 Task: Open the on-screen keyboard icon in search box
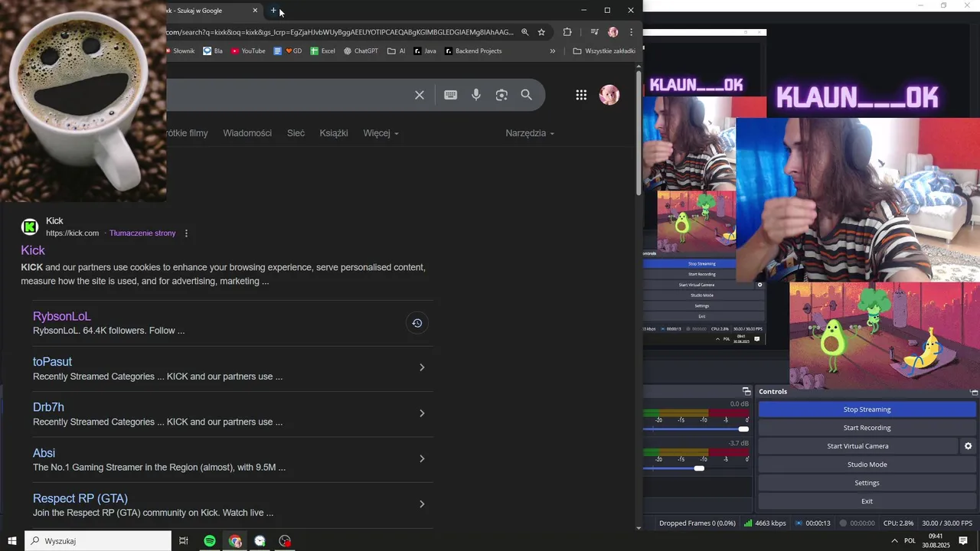(451, 95)
